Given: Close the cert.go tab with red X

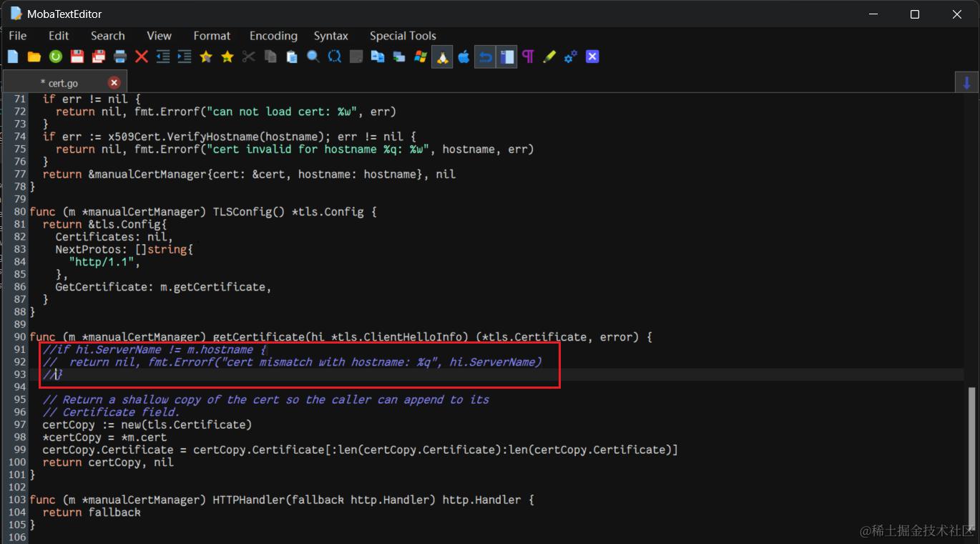Looking at the screenshot, I should 114,82.
